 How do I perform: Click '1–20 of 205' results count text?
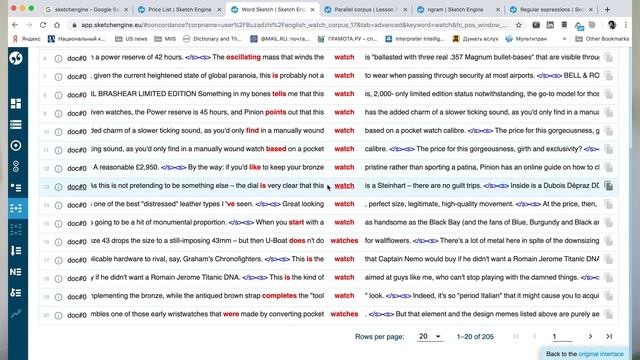[475, 337]
